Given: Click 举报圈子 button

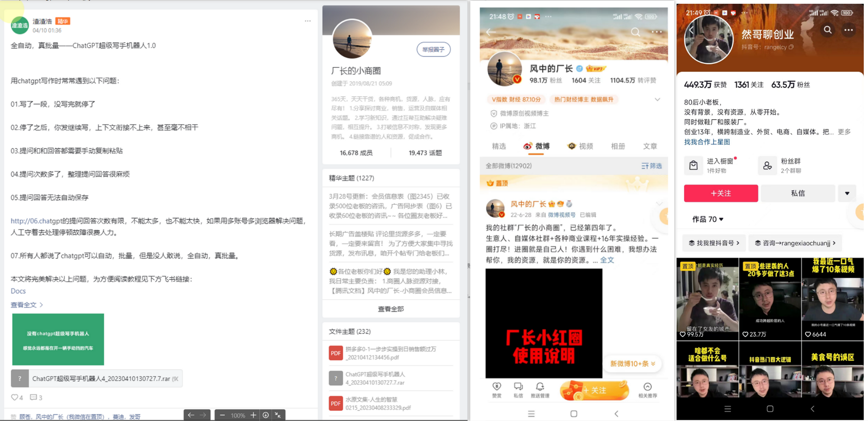Looking at the screenshot, I should (x=434, y=49).
